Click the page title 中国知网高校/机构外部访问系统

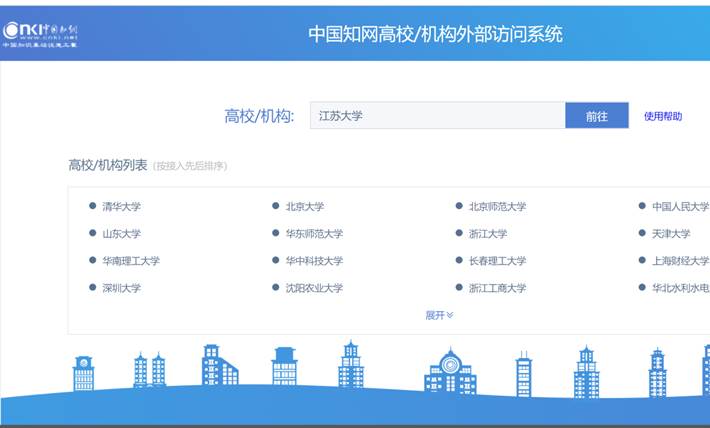(x=435, y=34)
